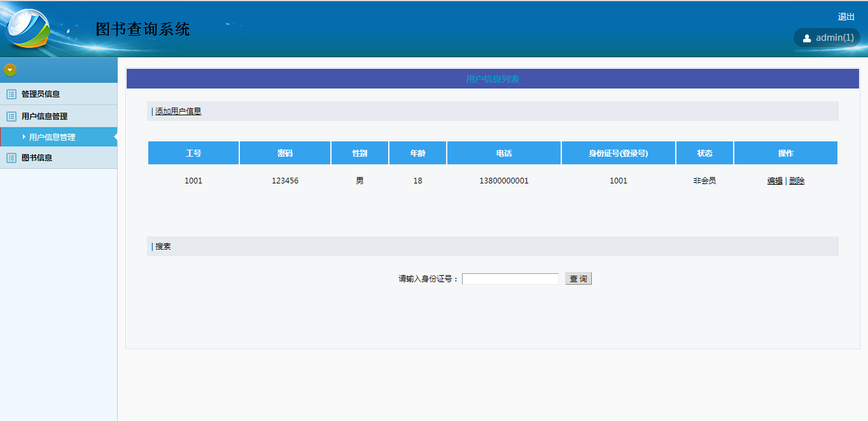Viewport: 868px width, 421px height.
Task: Click the 非会员 status cell
Action: click(704, 181)
